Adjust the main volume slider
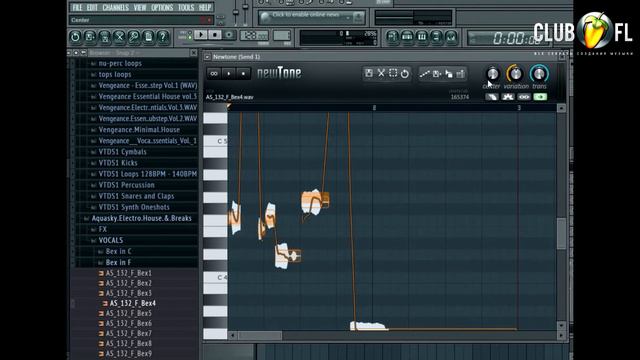Screen dimensions: 640x360 click(x=236, y=11)
